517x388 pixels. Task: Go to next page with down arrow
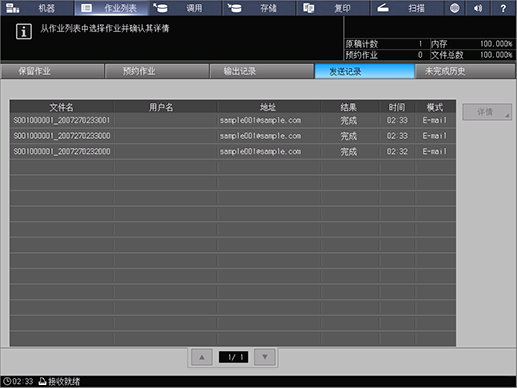click(265, 357)
